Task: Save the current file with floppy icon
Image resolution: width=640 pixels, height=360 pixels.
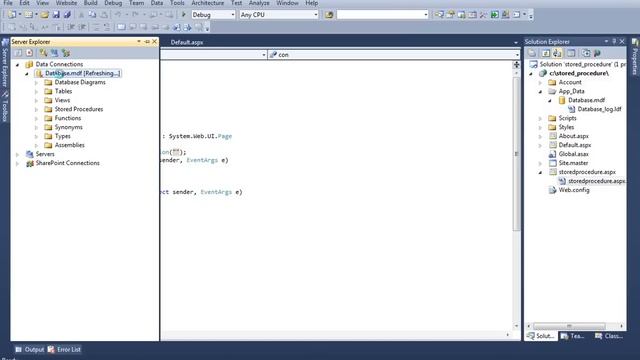Action: click(x=56, y=15)
